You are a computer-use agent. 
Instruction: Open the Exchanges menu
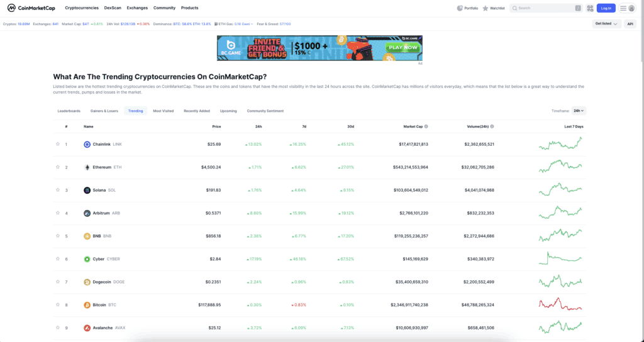click(x=137, y=8)
